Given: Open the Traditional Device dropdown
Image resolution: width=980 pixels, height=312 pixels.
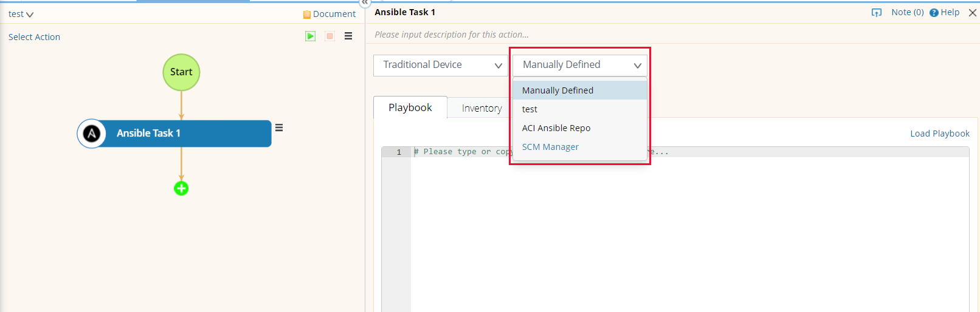Looking at the screenshot, I should pos(440,65).
